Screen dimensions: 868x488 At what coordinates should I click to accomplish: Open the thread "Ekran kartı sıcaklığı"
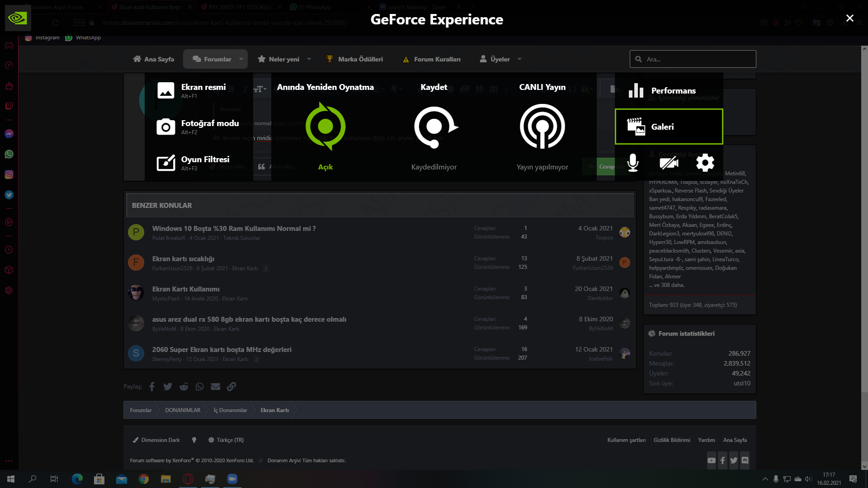click(x=183, y=259)
